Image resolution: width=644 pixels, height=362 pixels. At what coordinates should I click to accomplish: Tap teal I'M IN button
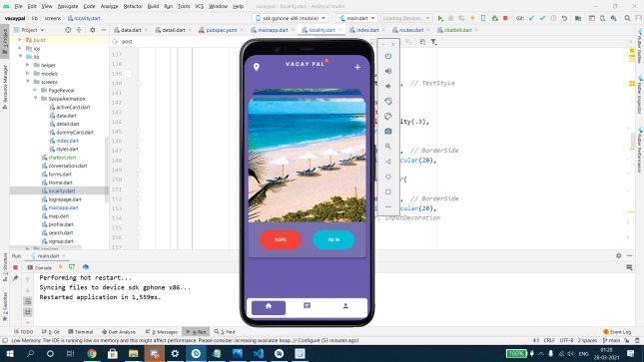pos(333,239)
